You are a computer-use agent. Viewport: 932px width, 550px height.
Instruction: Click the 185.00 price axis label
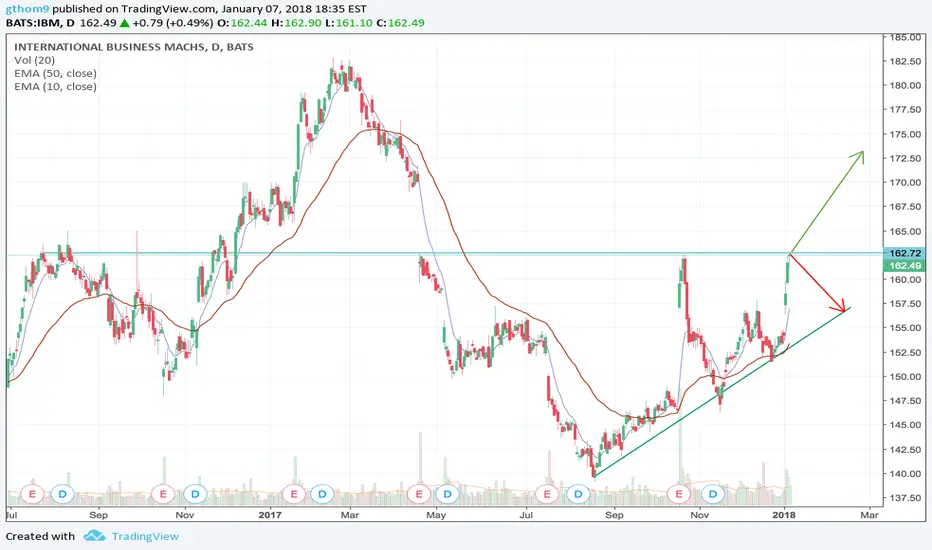point(905,37)
